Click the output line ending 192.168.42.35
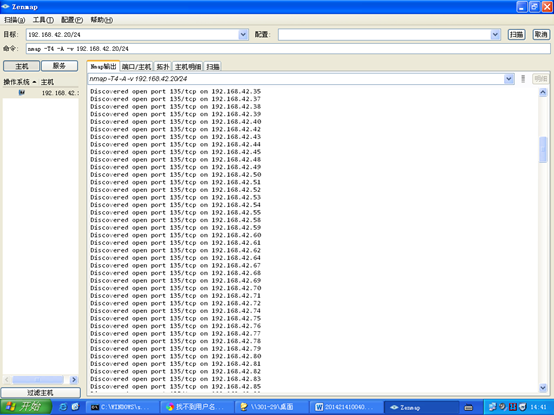Viewport: 554px width, 415px height. [176, 91]
